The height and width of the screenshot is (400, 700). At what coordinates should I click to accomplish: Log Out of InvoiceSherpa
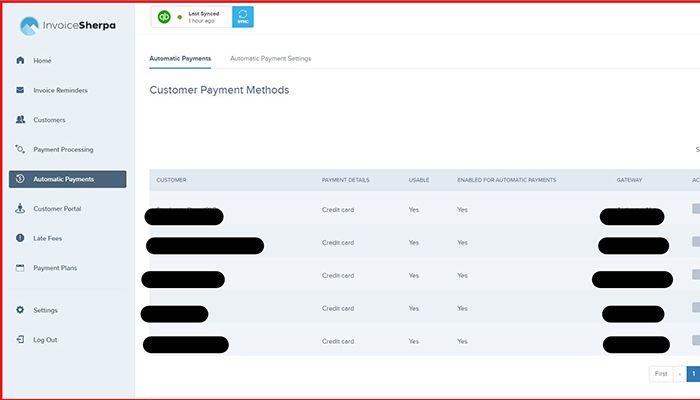[45, 340]
